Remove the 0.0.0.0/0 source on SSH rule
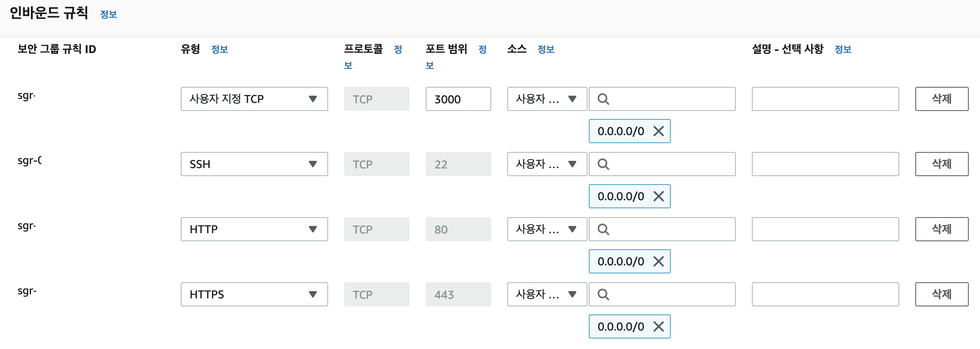 (x=658, y=196)
